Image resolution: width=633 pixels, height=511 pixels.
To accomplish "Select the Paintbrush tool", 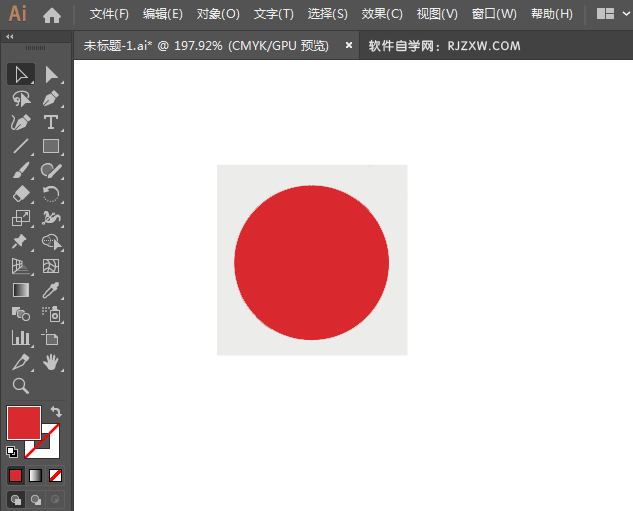I will [x=21, y=170].
